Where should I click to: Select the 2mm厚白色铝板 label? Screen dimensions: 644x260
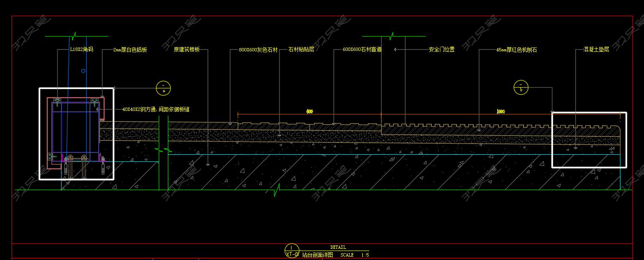[x=130, y=50]
